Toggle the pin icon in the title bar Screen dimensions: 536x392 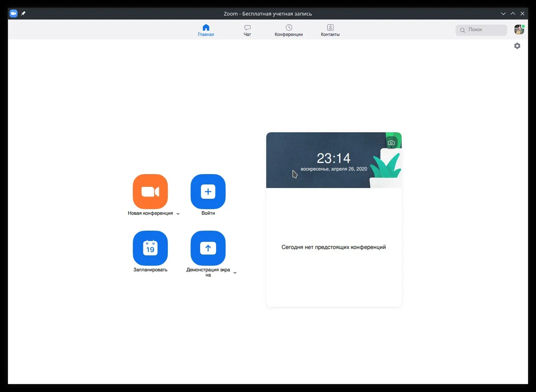pos(23,14)
